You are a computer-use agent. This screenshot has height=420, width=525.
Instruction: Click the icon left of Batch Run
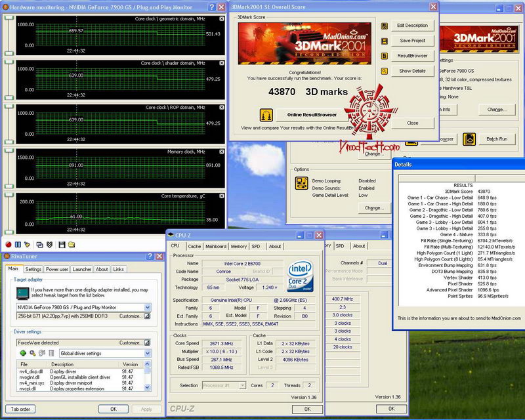pos(469,139)
